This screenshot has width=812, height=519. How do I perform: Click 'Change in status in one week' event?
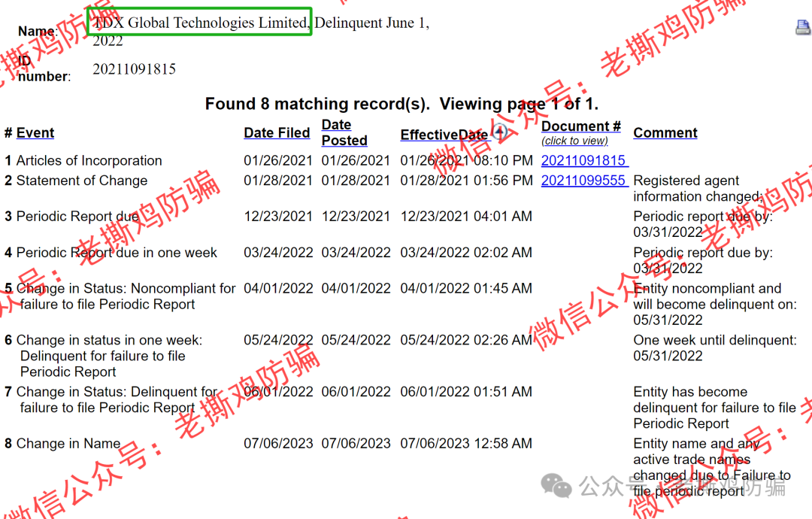coord(109,356)
